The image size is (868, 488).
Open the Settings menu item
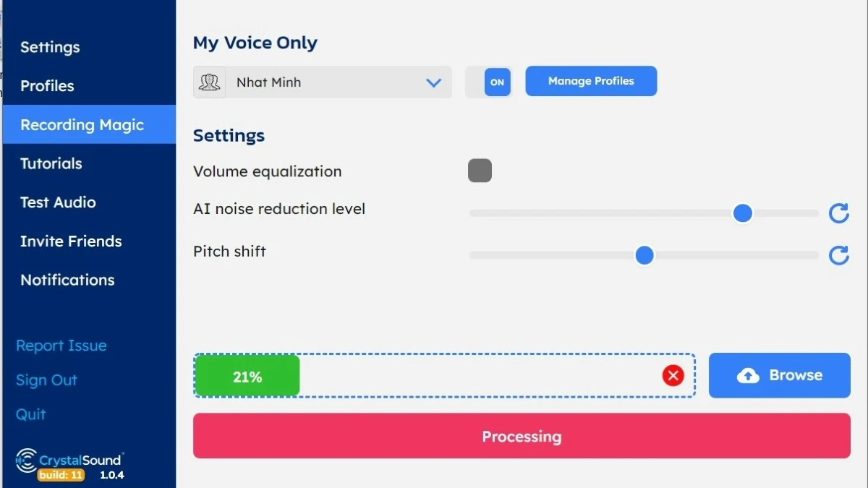point(50,47)
